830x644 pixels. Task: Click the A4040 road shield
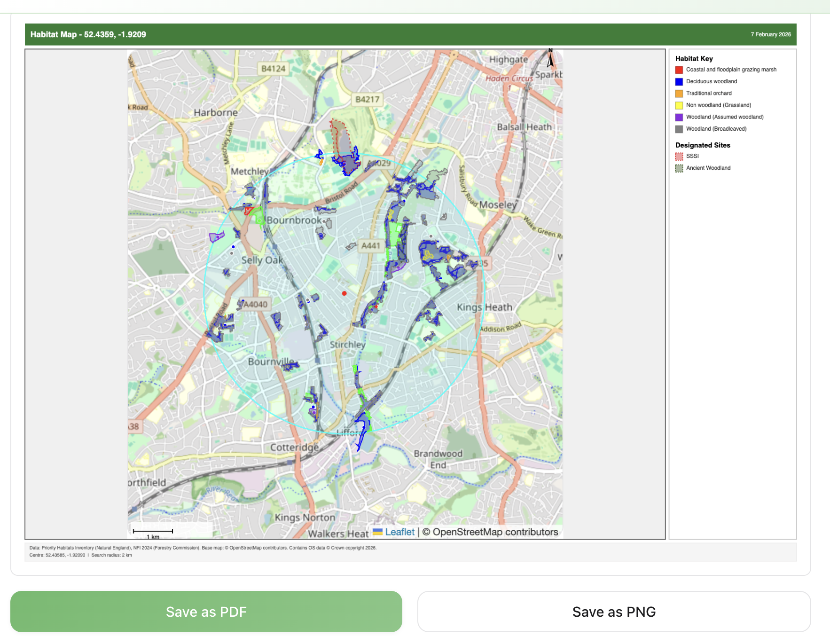pyautogui.click(x=254, y=304)
